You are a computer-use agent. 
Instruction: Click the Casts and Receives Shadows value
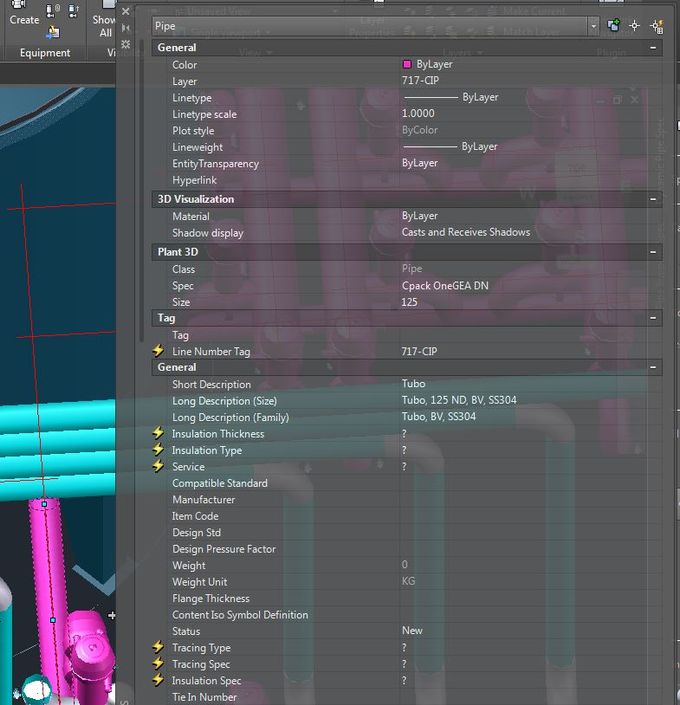(x=466, y=232)
